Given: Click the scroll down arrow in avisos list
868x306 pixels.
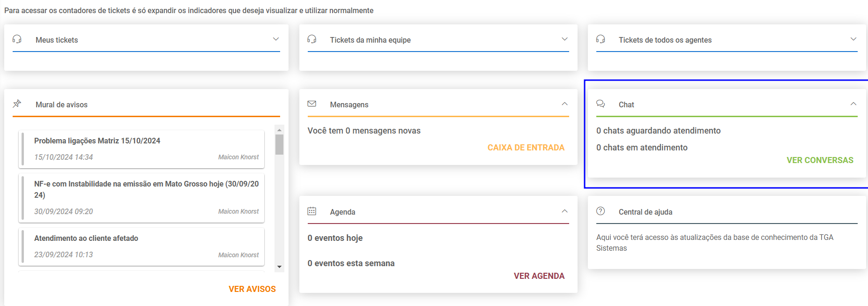Looking at the screenshot, I should pos(280,267).
